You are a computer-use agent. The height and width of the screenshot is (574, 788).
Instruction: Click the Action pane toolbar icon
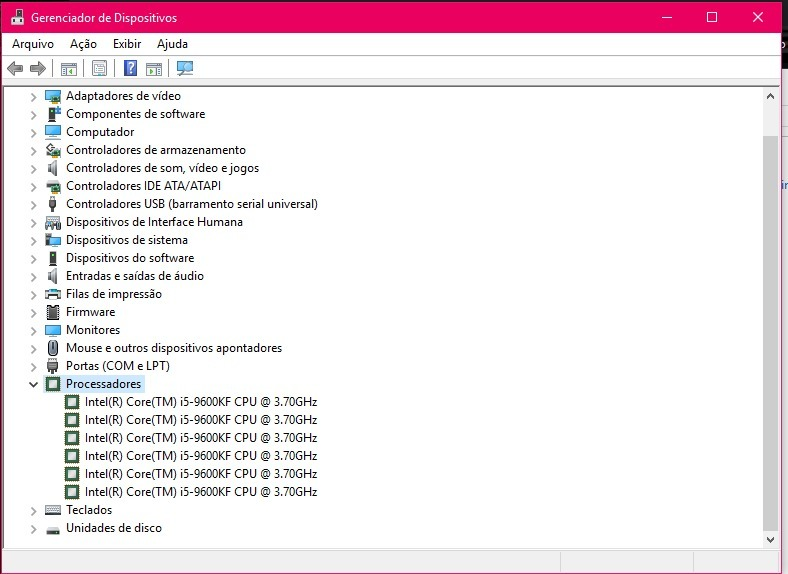coord(154,68)
